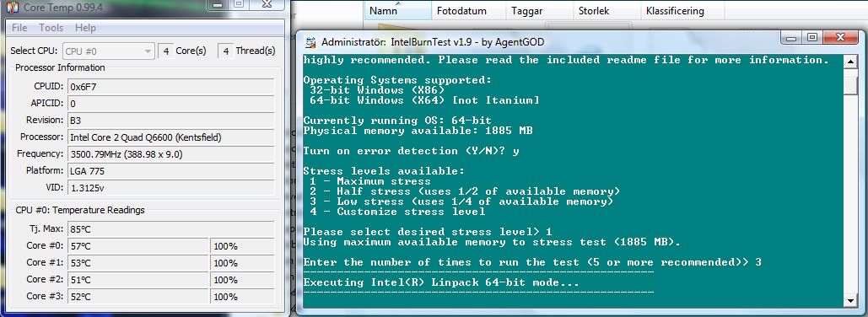Click the Tj. Max value 85°C
The image size is (868, 317).
(x=171, y=229)
